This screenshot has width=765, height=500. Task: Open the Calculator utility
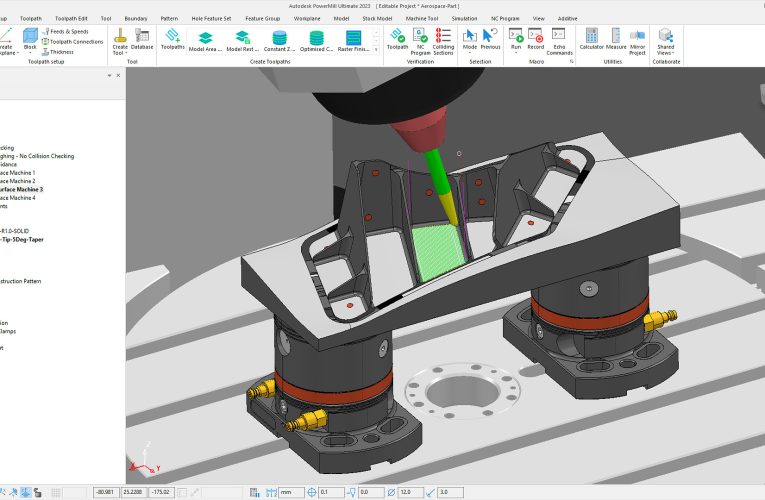click(591, 39)
